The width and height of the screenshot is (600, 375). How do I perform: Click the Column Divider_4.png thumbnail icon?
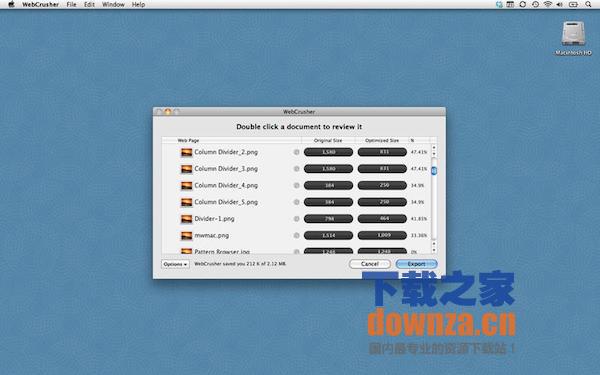point(186,186)
